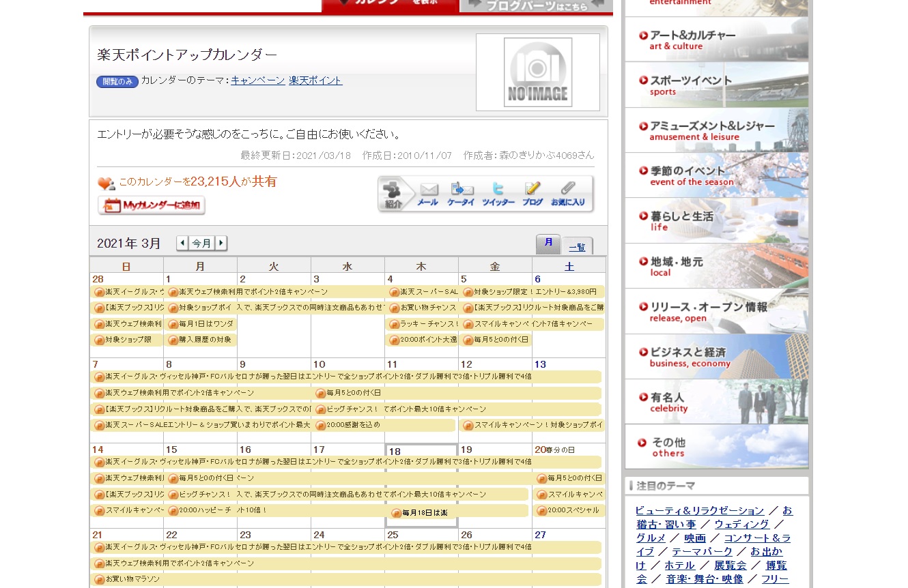Click 映画 theme link
The height and width of the screenshot is (588, 908).
click(695, 538)
